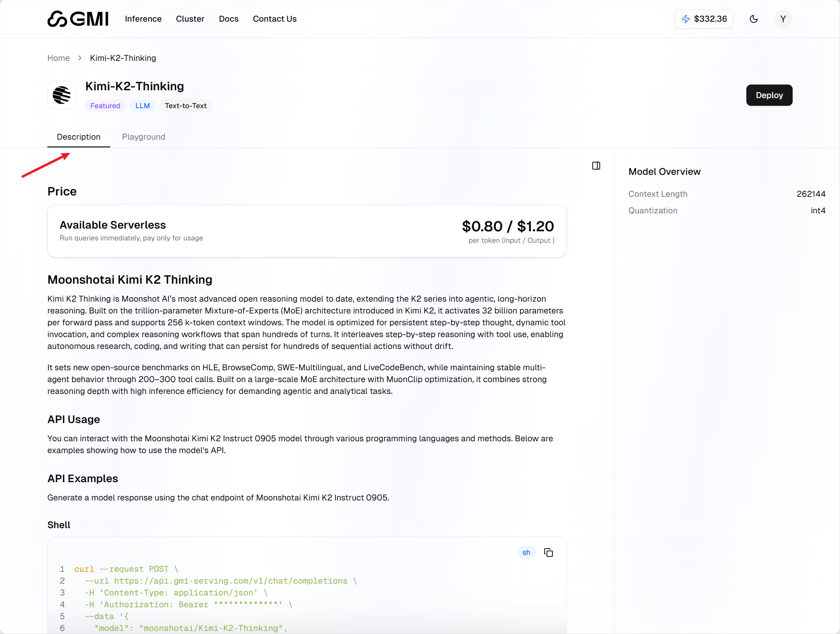Click the GMI logo
The image size is (840, 634).
(x=78, y=19)
